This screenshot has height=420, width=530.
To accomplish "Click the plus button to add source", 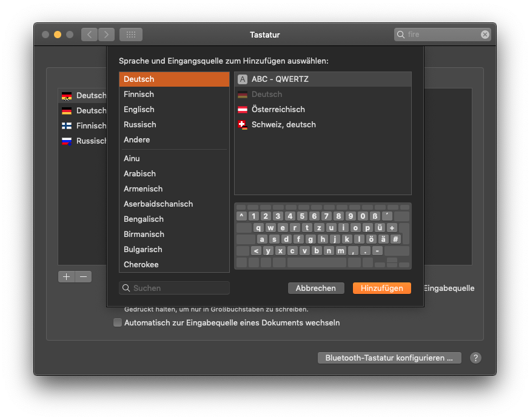I will click(66, 276).
